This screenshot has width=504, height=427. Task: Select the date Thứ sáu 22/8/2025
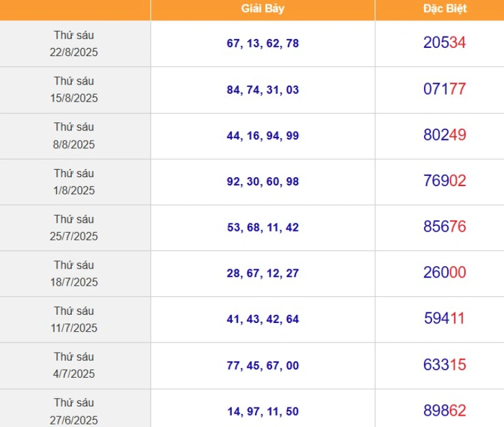pyautogui.click(x=74, y=44)
